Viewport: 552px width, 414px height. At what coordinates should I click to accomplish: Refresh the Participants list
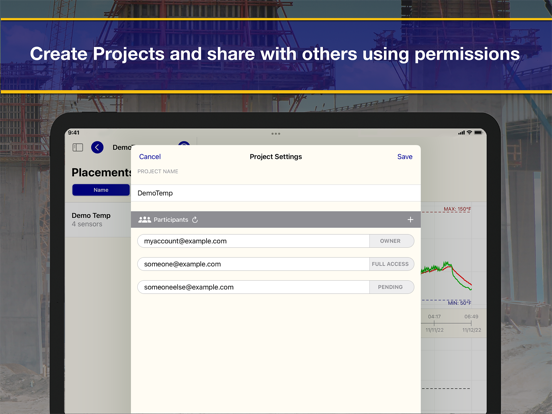click(x=195, y=220)
